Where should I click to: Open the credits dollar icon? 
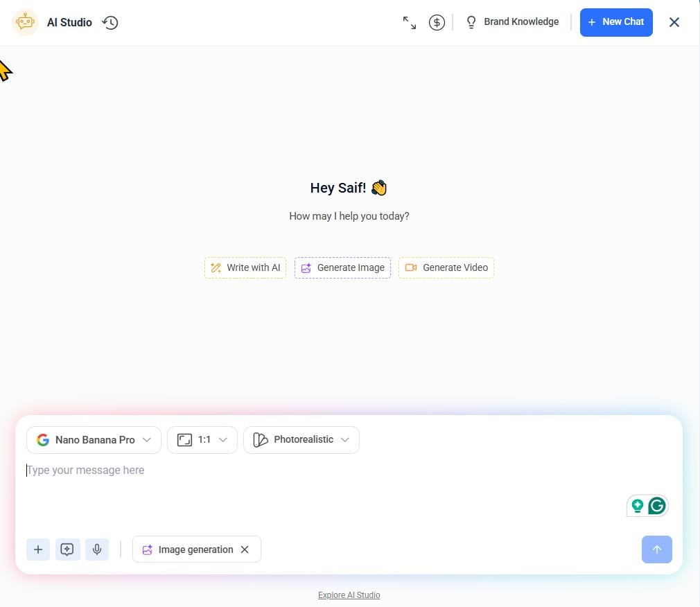coord(437,22)
